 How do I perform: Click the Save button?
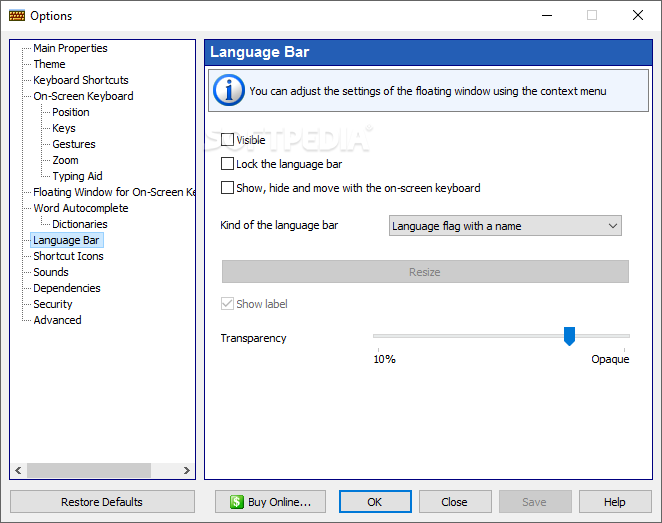pos(535,502)
